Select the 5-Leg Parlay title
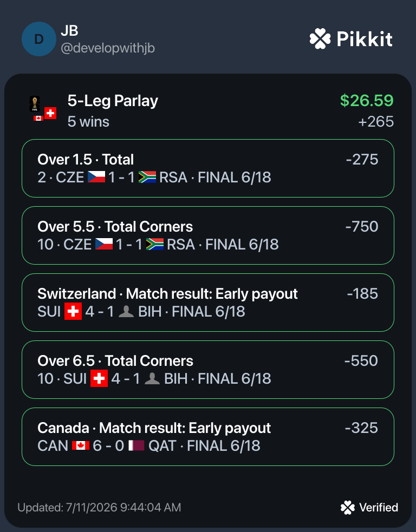This screenshot has width=416, height=532. click(x=113, y=101)
